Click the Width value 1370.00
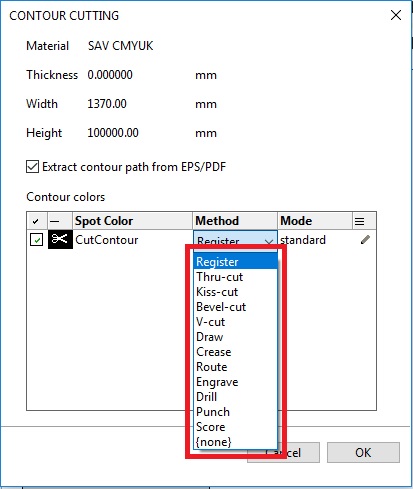Image resolution: width=413 pixels, height=489 pixels. click(107, 104)
